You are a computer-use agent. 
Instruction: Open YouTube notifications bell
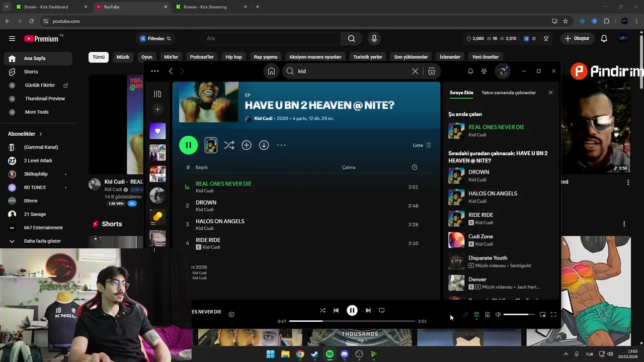click(x=604, y=39)
